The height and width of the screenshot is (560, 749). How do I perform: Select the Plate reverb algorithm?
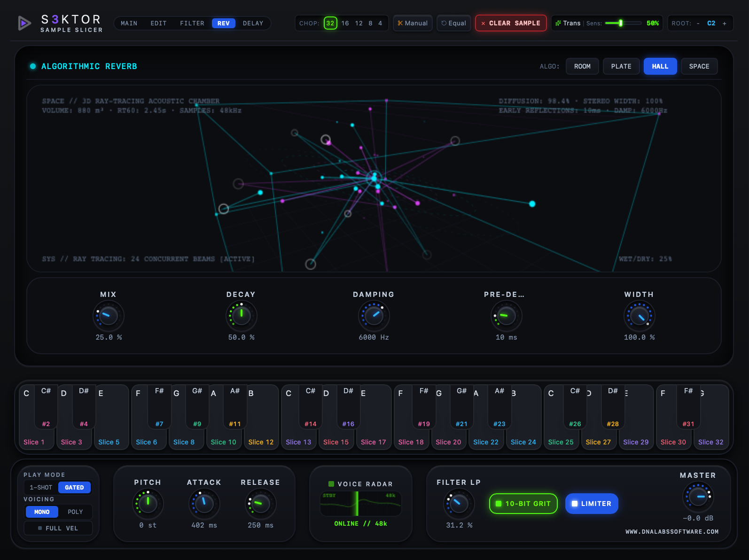point(621,66)
